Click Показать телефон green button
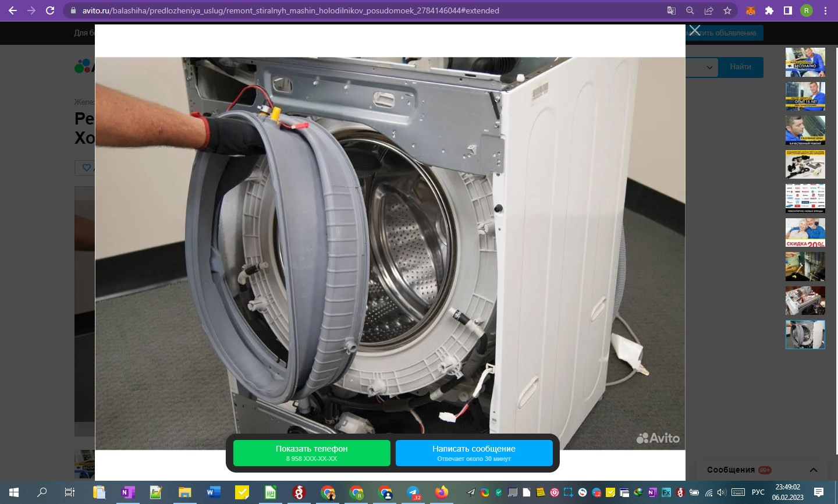The height and width of the screenshot is (504, 838). click(312, 453)
